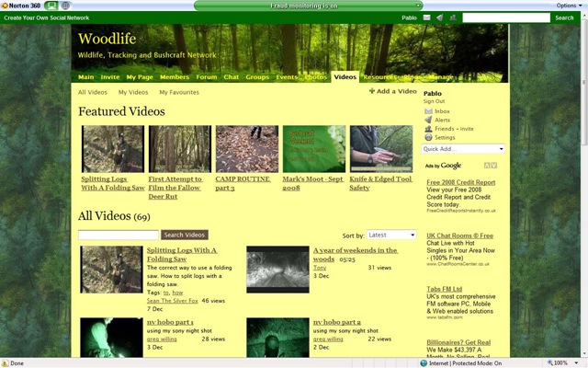This screenshot has width=588, height=368.
Task: Open the nv hobo part 1 thumbnail
Action: click(x=111, y=338)
